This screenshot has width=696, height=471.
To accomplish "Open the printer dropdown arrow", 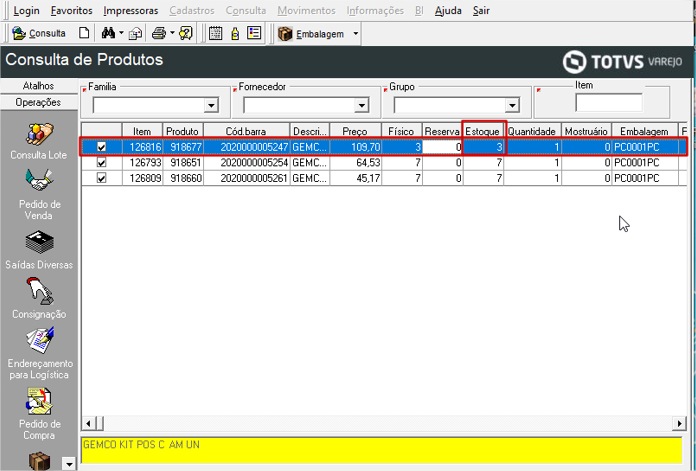I will 172,33.
